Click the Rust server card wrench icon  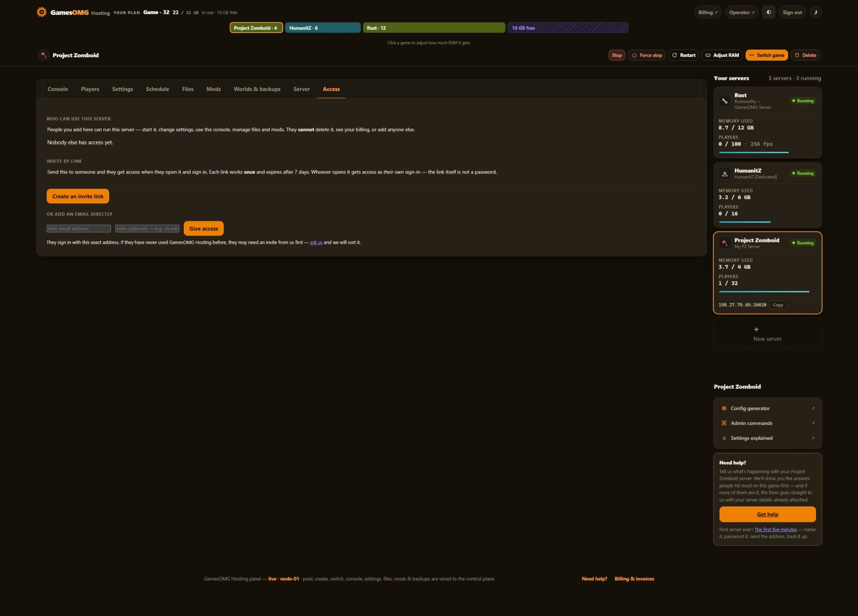point(725,101)
